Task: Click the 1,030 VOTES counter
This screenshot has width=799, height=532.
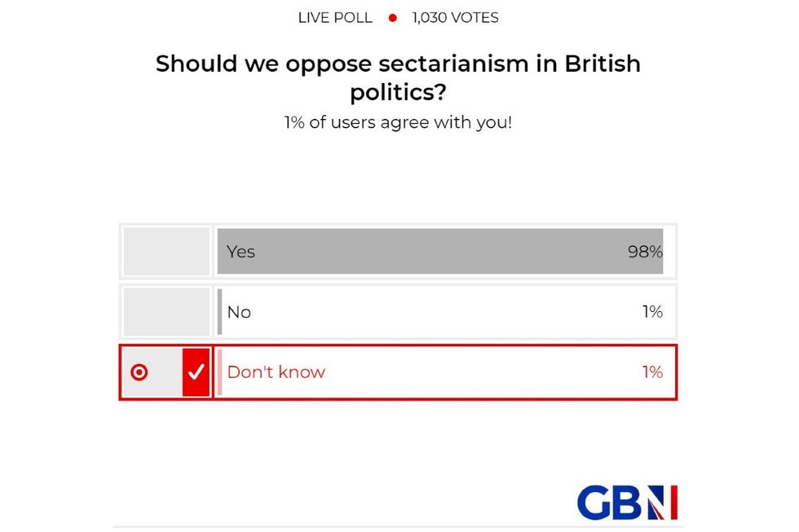Action: 454,16
